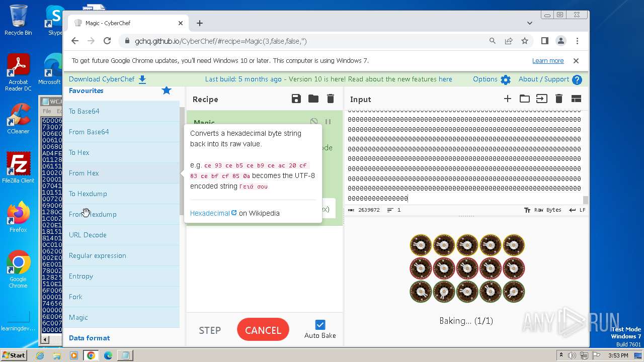Select the From Base64 operation
This screenshot has height=362, width=644.
tap(121, 132)
